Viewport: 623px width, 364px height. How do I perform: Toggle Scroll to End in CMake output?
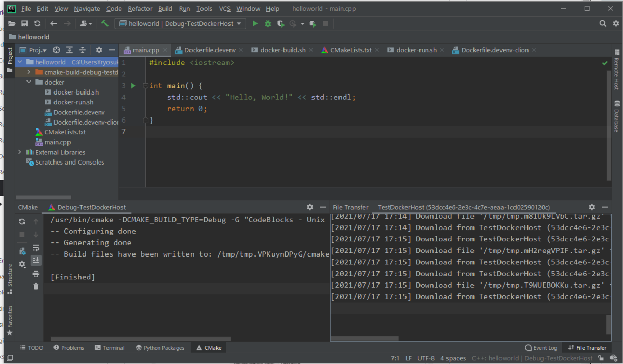(36, 260)
